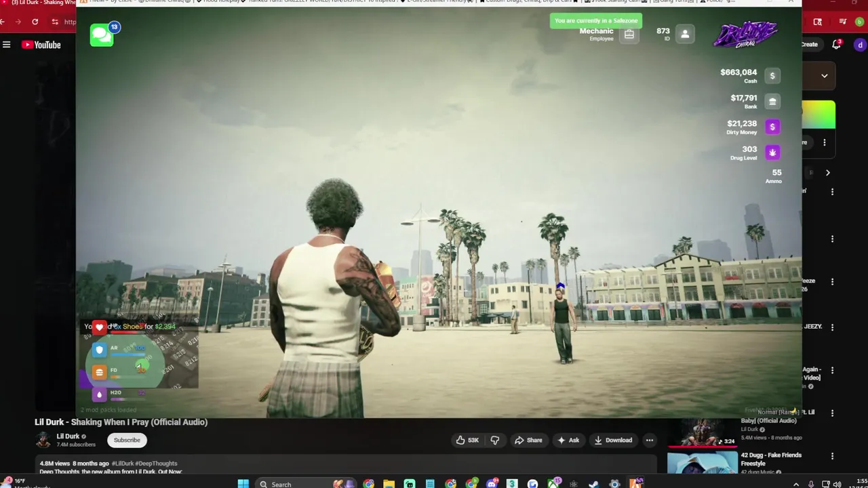The image size is (868, 488).
Task: Open the YouTube account avatar menu
Action: click(x=860, y=45)
